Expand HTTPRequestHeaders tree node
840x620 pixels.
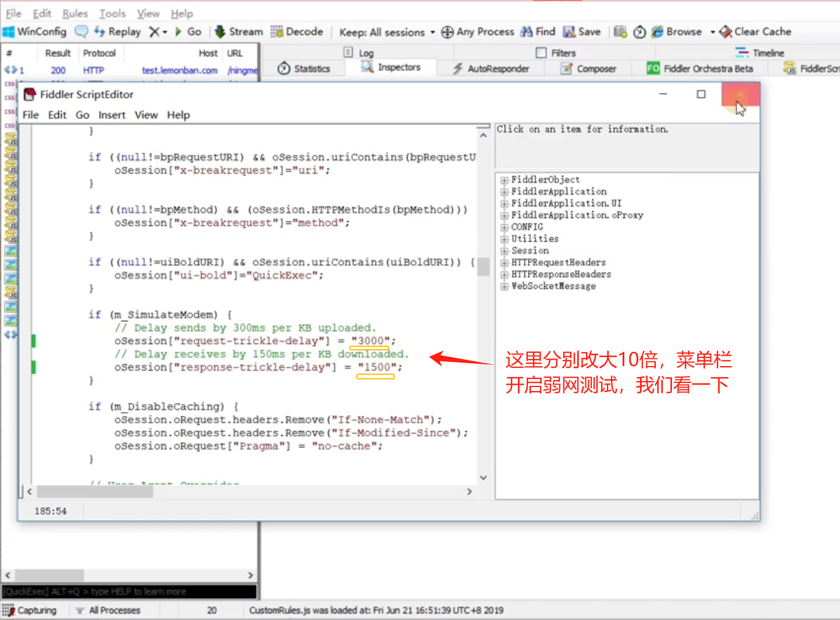click(x=505, y=263)
